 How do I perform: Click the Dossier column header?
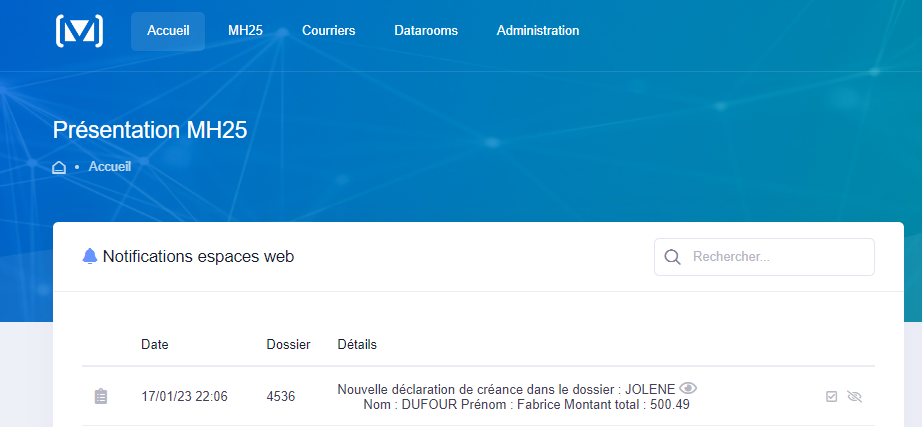[x=288, y=345]
